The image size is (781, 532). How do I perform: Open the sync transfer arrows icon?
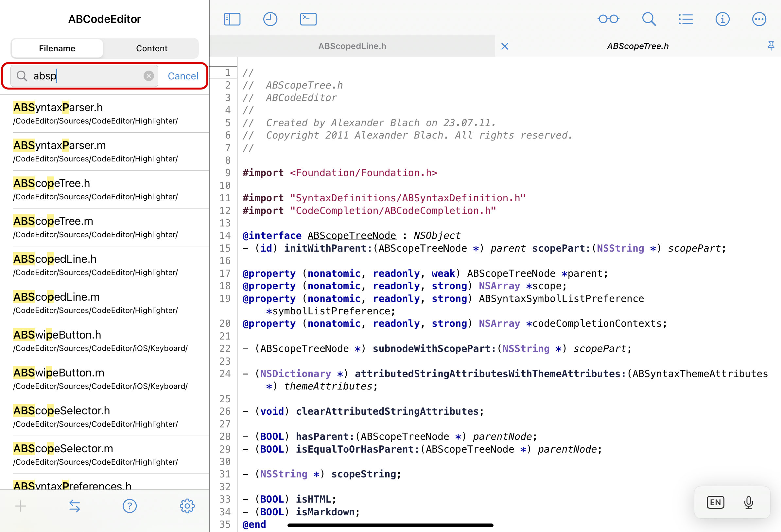(x=75, y=506)
